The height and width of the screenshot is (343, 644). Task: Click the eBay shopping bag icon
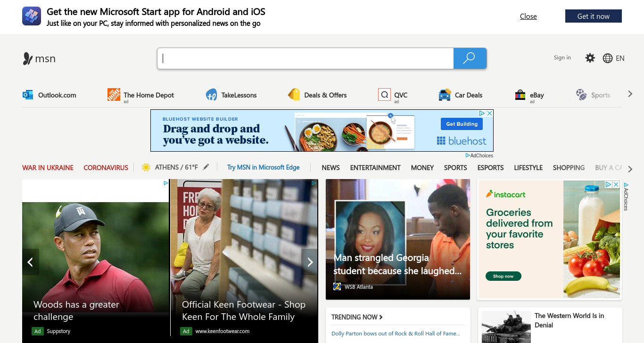coord(520,95)
